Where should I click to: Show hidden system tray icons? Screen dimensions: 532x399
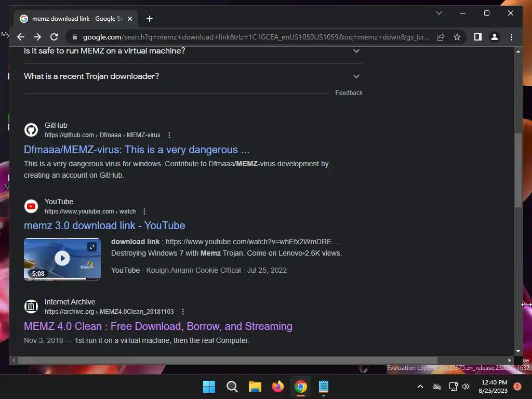coord(420,387)
